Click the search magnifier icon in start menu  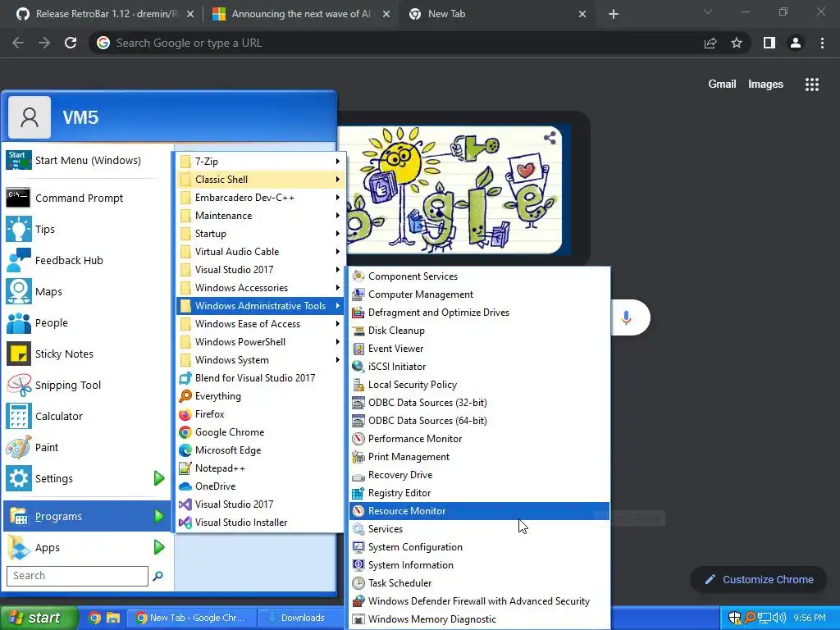158,576
